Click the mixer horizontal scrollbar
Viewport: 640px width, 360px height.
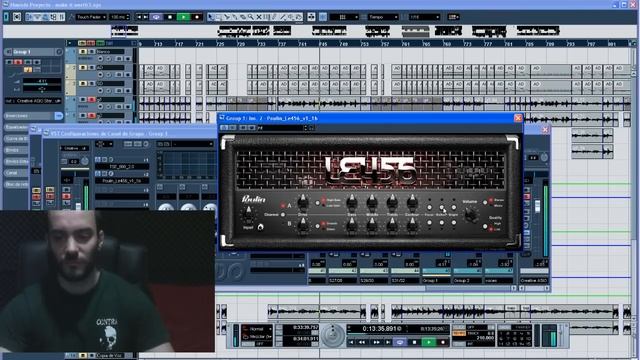point(469,288)
